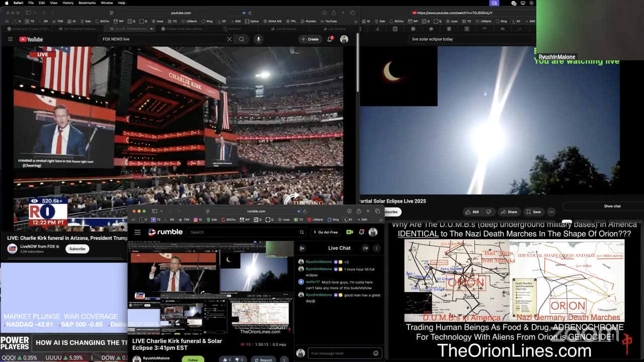The image size is (644, 362).
Task: Toggle sidebar in the rumble.com Safari window
Action: (x=154, y=211)
